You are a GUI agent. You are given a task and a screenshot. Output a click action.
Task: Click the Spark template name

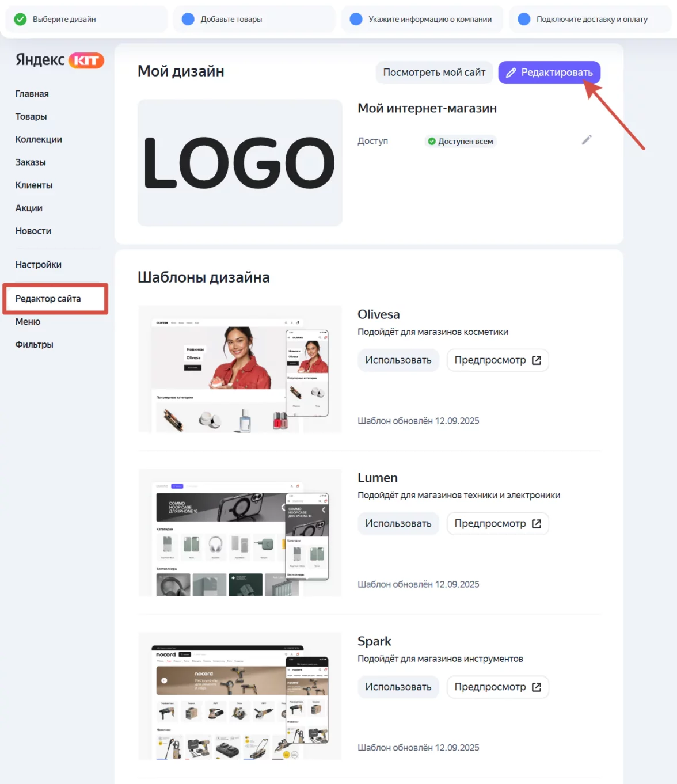pyautogui.click(x=374, y=642)
